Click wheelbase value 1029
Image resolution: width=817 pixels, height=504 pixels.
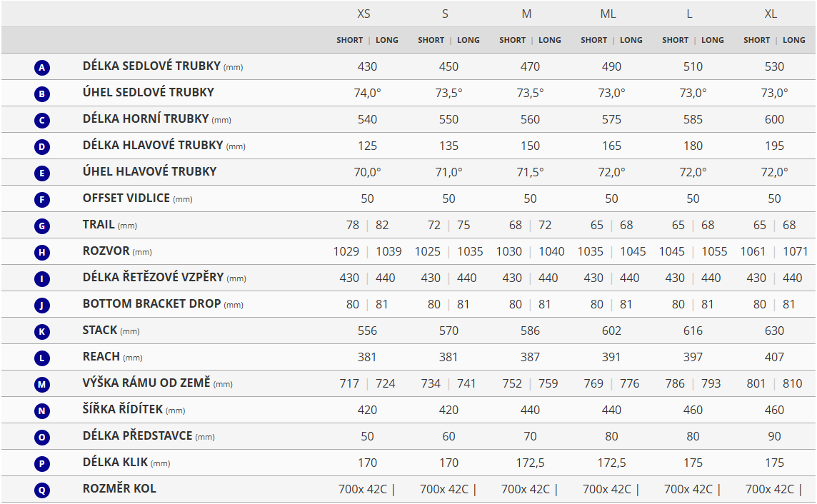pyautogui.click(x=346, y=251)
